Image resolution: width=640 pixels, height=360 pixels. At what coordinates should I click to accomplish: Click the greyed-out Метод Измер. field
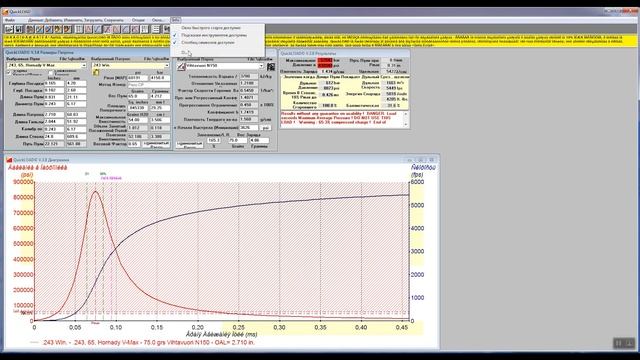pos(149,85)
